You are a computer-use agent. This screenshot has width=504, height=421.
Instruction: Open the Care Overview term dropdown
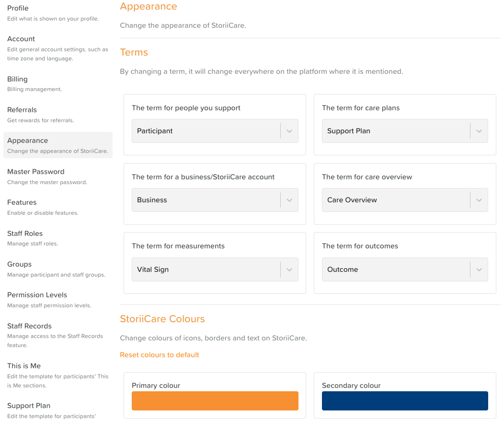(405, 200)
